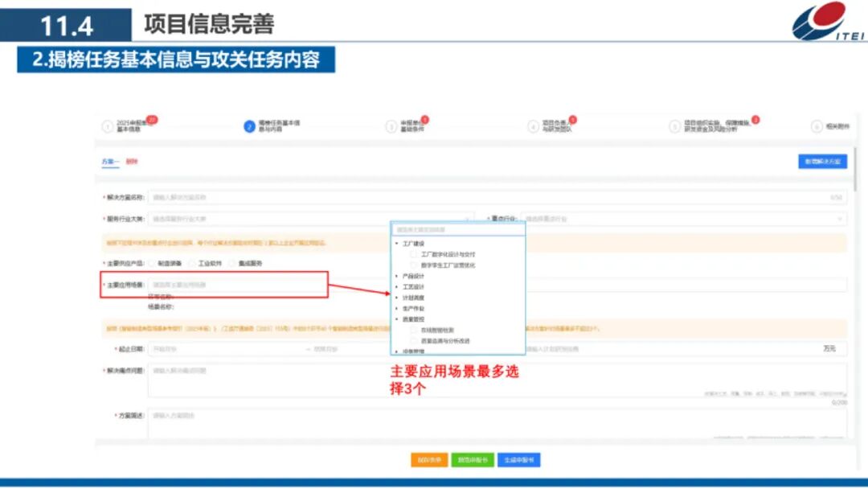Screen dimensions: 868x489
Task: Expand the 生产作业 tree node
Action: (397, 309)
